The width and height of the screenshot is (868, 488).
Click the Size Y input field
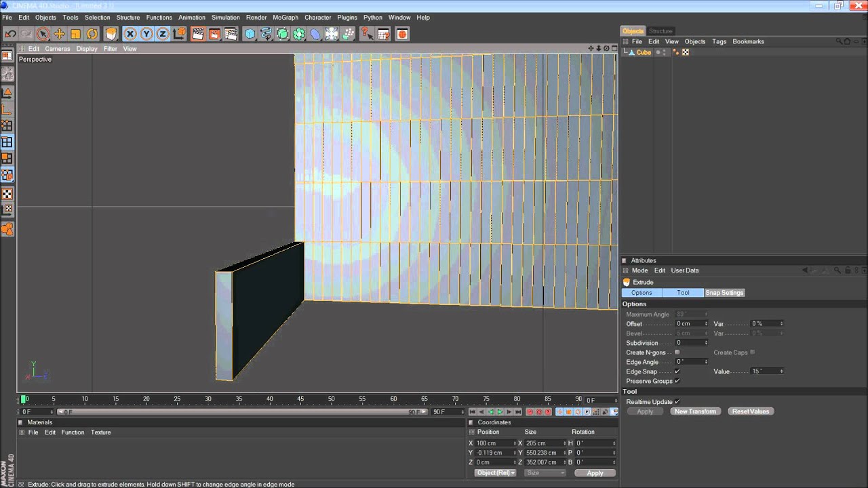click(544, 453)
